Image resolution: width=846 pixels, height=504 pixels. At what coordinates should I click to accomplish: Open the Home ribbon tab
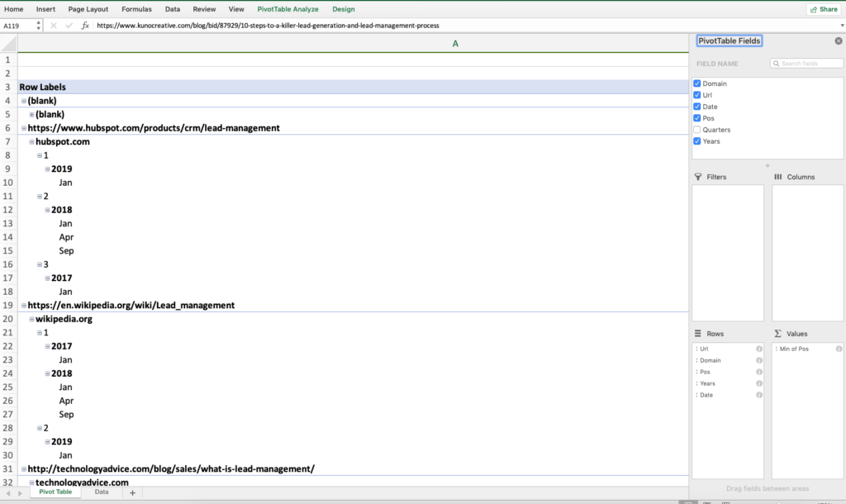13,9
